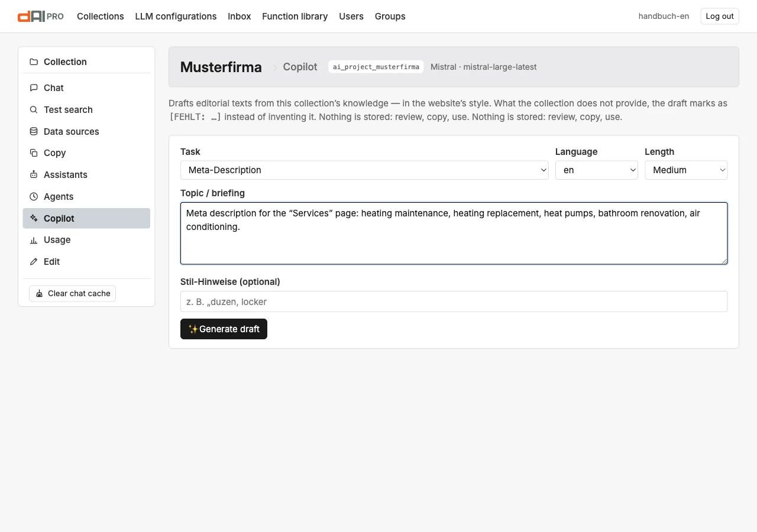757x532 pixels.
Task: Click the Copy duplicate icon
Action: click(x=34, y=153)
